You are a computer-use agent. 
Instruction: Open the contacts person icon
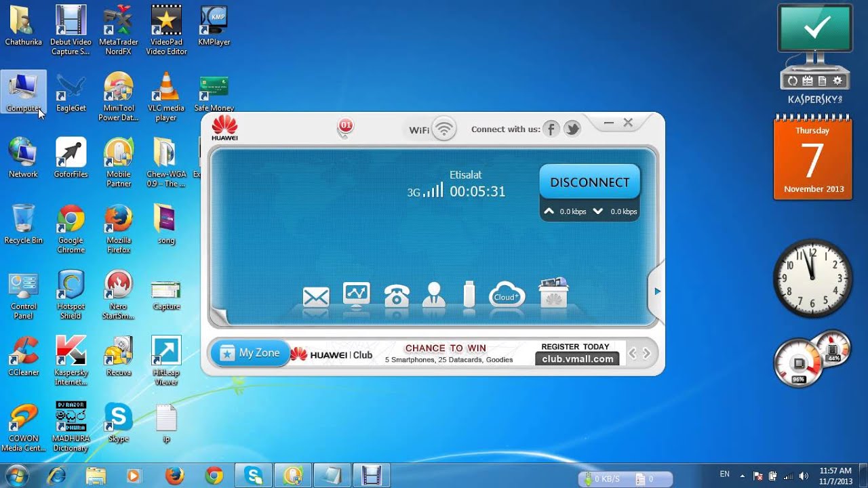pos(434,295)
